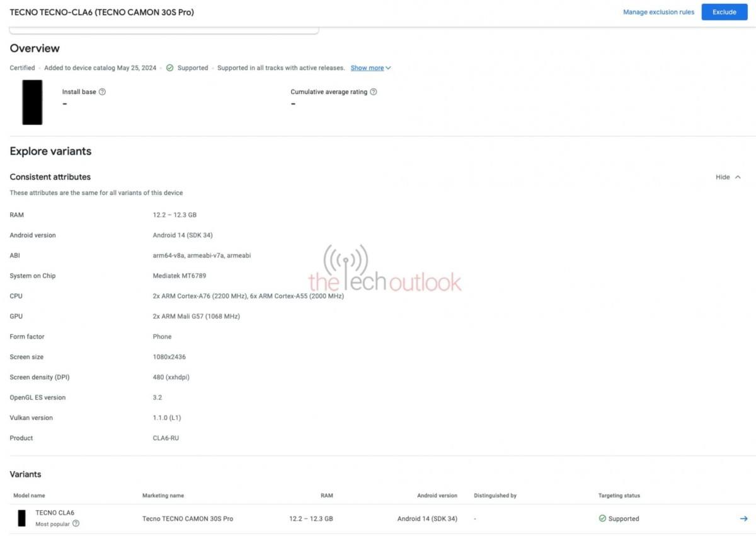Image resolution: width=756 pixels, height=536 pixels.
Task: Click '1080x2436' screen size value
Action: [x=169, y=357]
